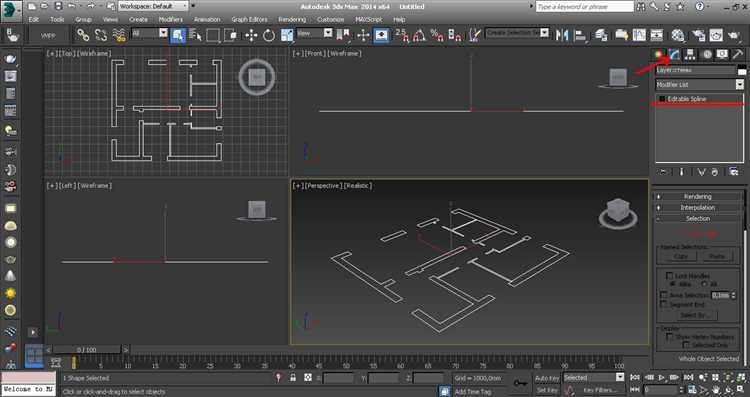Expand the Interpolation rollout
The width and height of the screenshot is (750, 397).
[698, 208]
